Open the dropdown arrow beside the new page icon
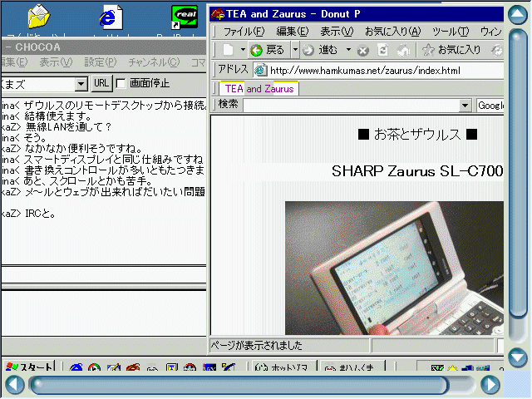This screenshot has height=399, width=532. pos(243,50)
